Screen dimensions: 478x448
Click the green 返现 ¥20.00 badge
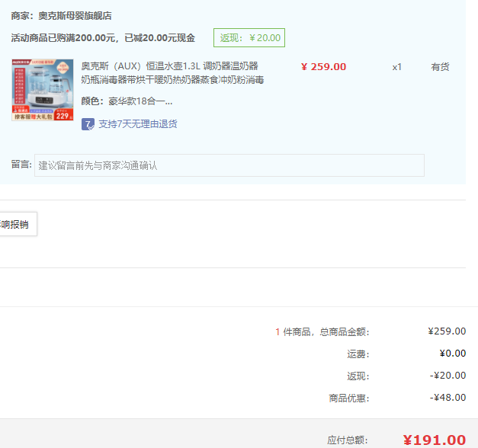(x=249, y=38)
